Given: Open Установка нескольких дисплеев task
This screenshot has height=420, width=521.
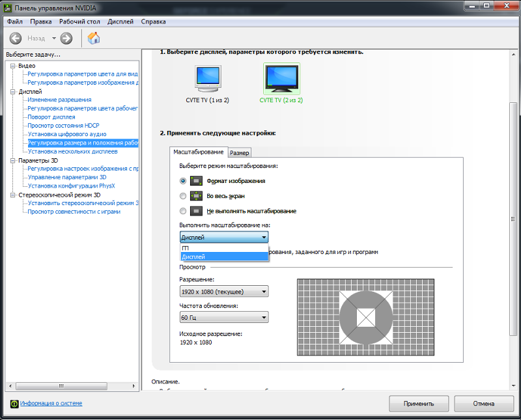Looking at the screenshot, I should pyautogui.click(x=72, y=152).
